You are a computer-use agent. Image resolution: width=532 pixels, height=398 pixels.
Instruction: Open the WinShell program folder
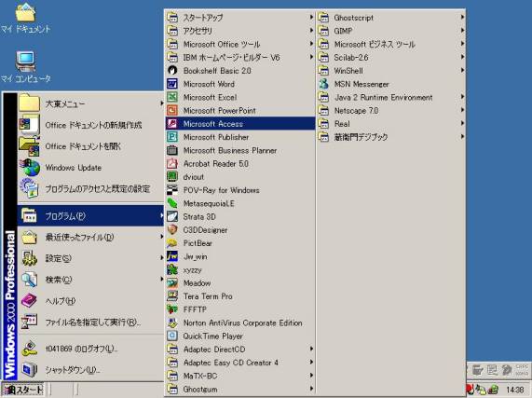pyautogui.click(x=391, y=71)
